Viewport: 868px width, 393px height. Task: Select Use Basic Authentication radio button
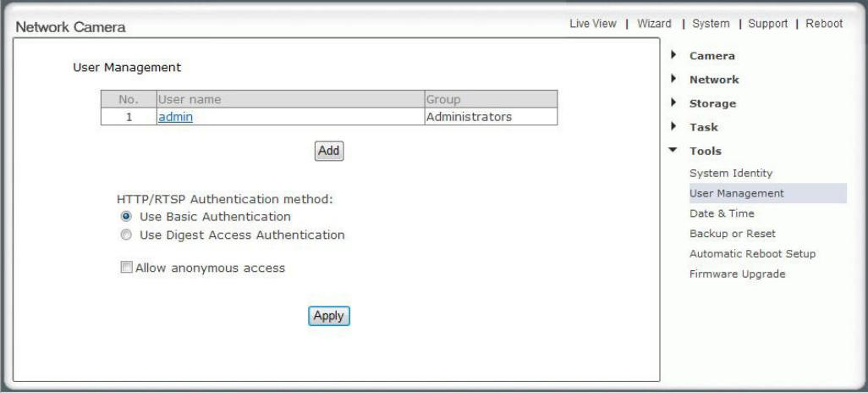click(x=126, y=216)
